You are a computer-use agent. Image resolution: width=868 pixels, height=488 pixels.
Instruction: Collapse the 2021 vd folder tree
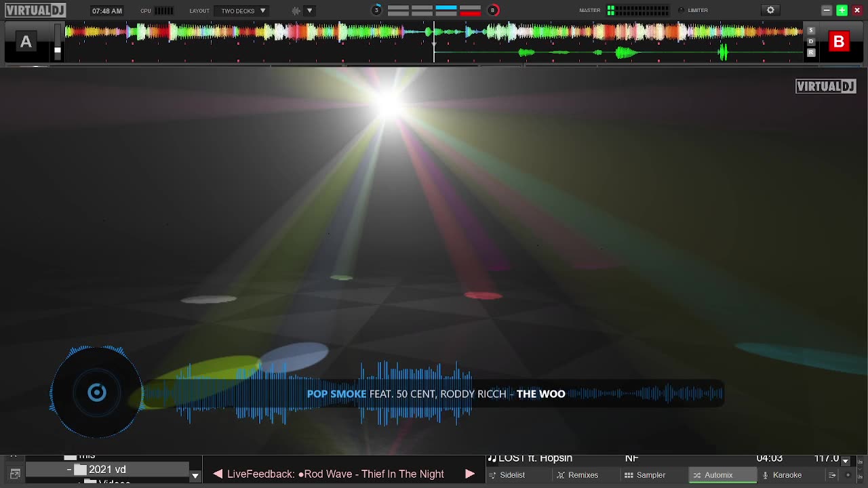tap(68, 469)
